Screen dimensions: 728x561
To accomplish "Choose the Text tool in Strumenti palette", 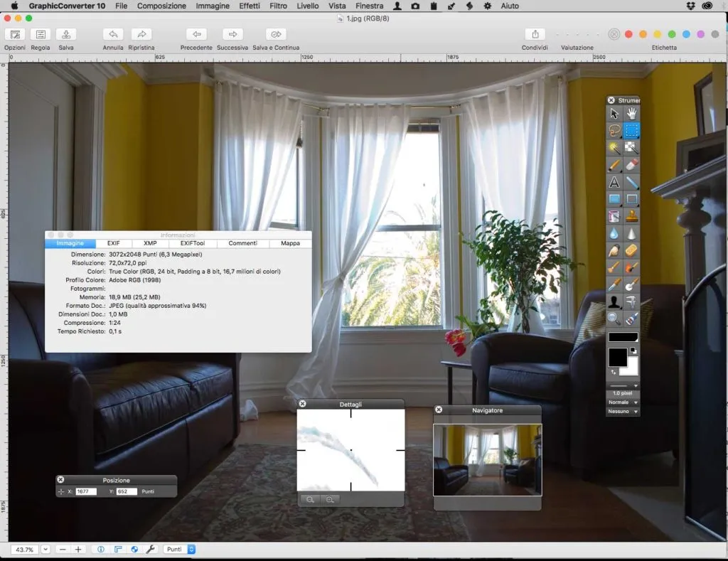I will pos(614,182).
